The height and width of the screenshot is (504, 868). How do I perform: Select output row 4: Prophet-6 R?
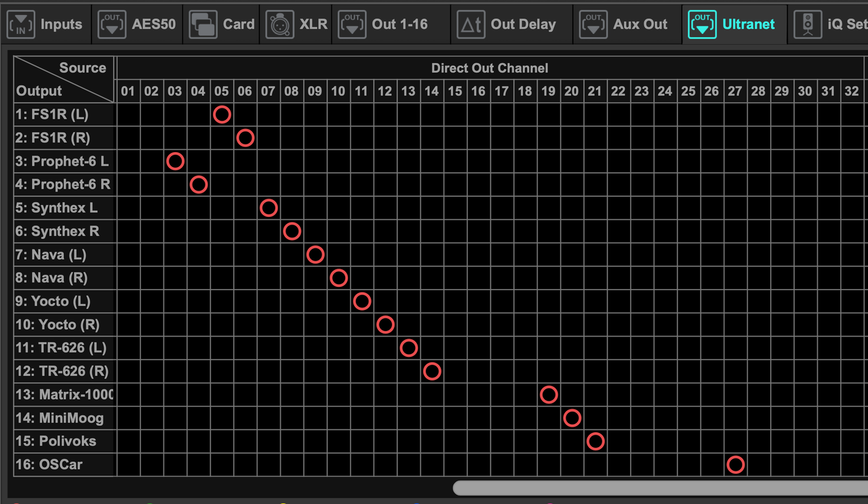(63, 185)
